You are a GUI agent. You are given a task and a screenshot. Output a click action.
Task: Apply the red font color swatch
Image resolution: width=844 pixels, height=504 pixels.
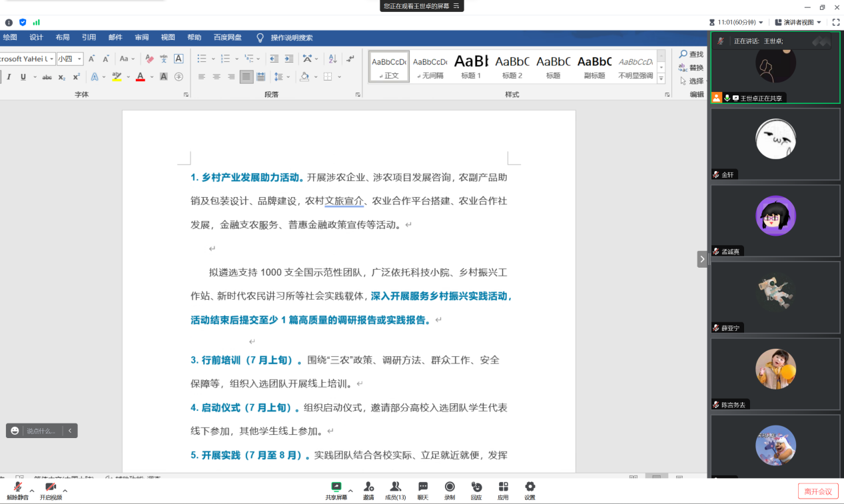tap(140, 77)
